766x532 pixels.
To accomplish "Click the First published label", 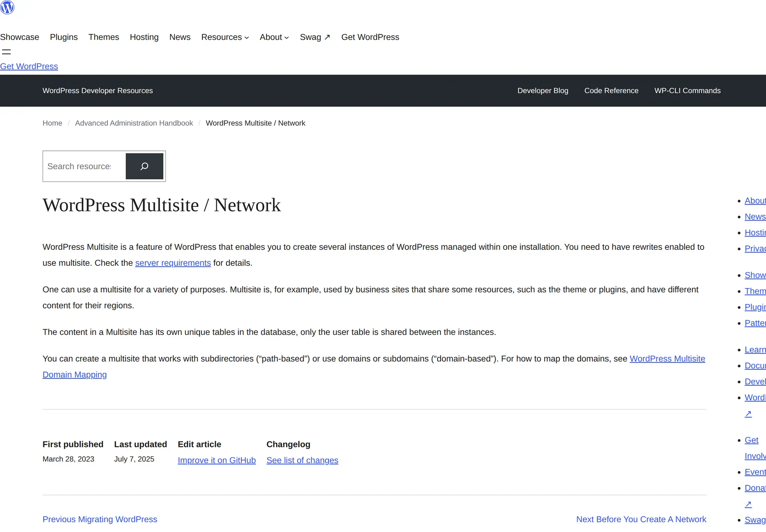I will [x=73, y=444].
